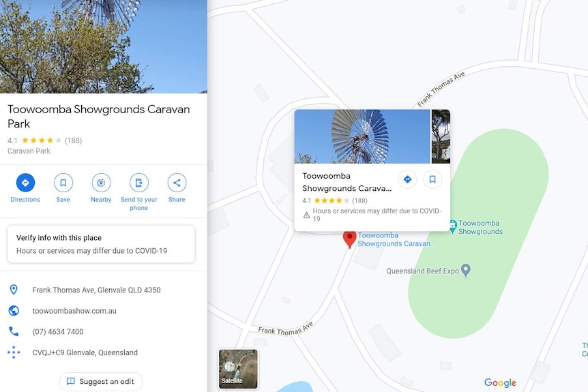Image resolution: width=588 pixels, height=392 pixels.
Task: Click the Google logo on the map
Action: (x=500, y=382)
